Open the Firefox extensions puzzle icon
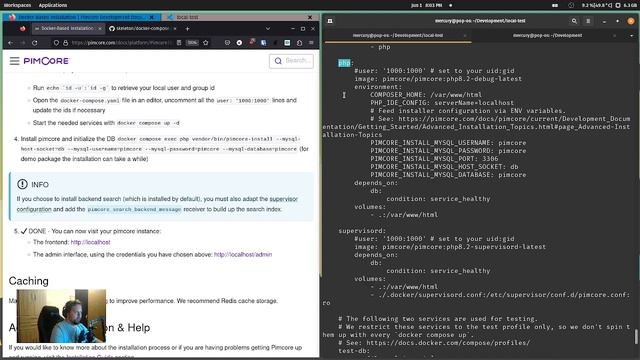This screenshot has height=360, width=640. coord(299,42)
